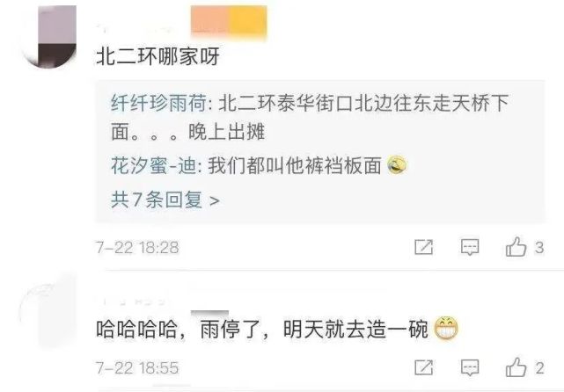Tap the share icon on the 18:28 comment
The image size is (564, 392).
click(x=424, y=247)
